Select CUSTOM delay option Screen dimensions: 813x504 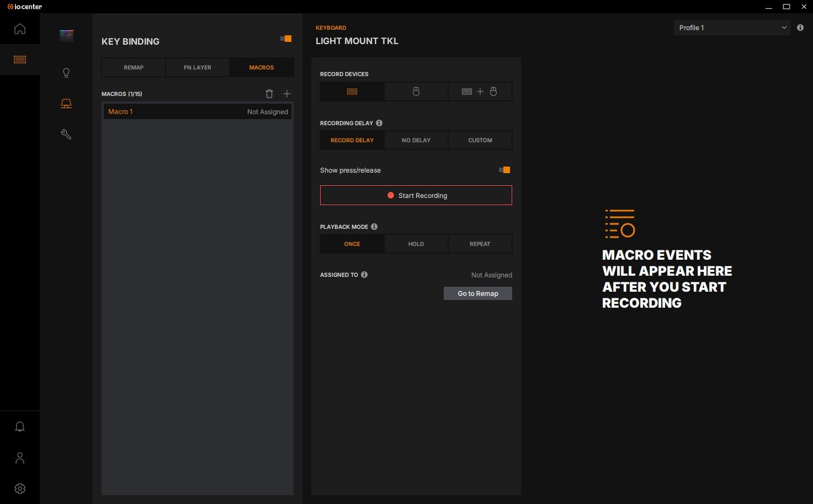[480, 140]
